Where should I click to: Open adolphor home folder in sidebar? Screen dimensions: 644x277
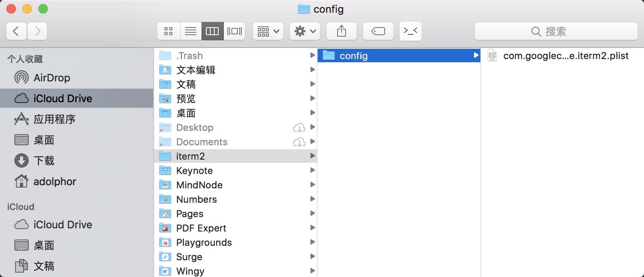(77, 181)
